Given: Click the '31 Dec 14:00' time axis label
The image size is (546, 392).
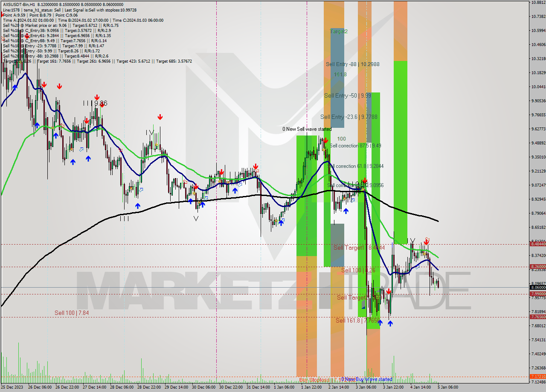Looking at the screenshot, I should [259, 387].
